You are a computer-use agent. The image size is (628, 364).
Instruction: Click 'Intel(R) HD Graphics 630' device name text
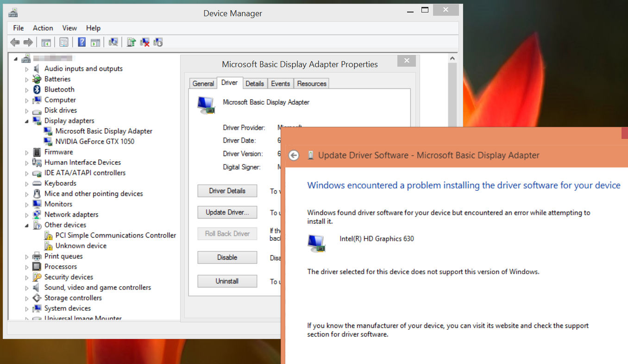(377, 239)
